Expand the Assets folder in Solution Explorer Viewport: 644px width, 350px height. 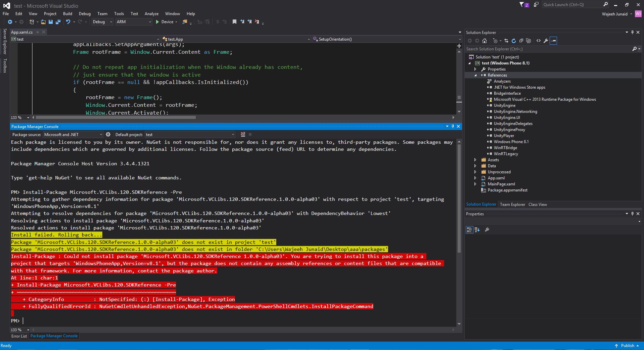(x=475, y=160)
